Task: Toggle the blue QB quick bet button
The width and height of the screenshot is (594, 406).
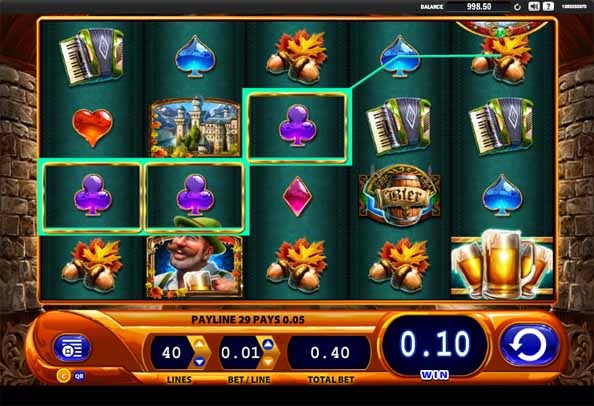Action: tap(79, 376)
